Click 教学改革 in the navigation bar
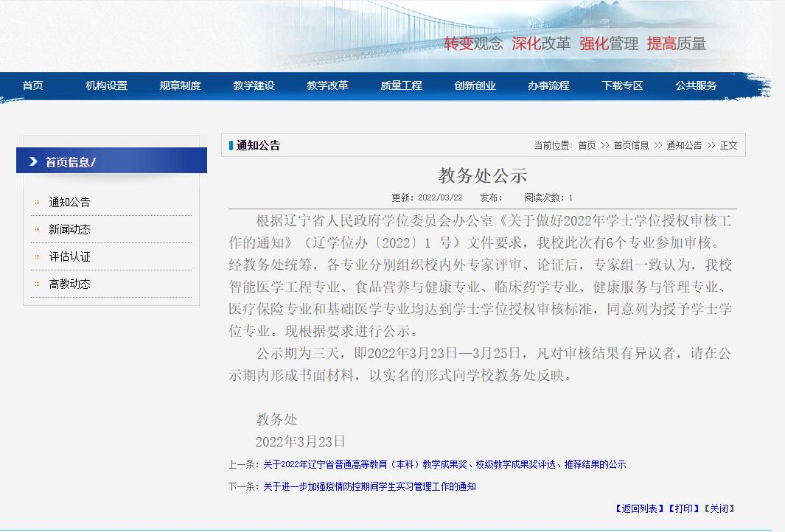Image resolution: width=785 pixels, height=532 pixels. [327, 85]
